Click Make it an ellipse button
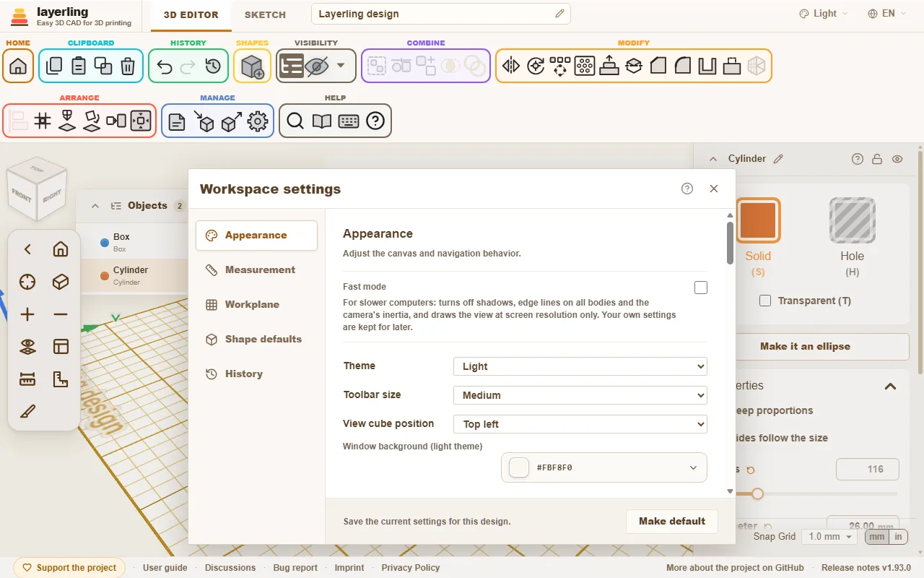 click(x=805, y=346)
